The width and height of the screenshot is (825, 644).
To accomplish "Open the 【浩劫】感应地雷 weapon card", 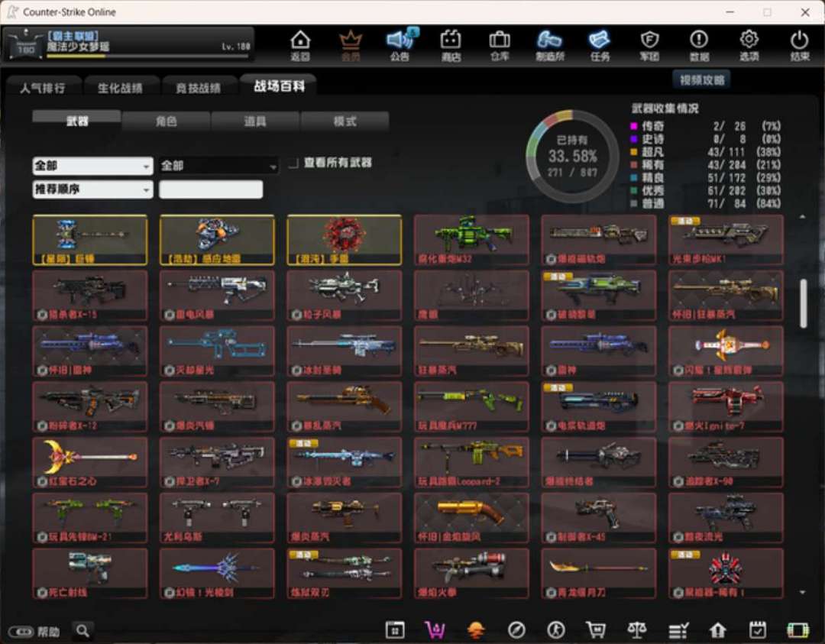I will click(217, 240).
